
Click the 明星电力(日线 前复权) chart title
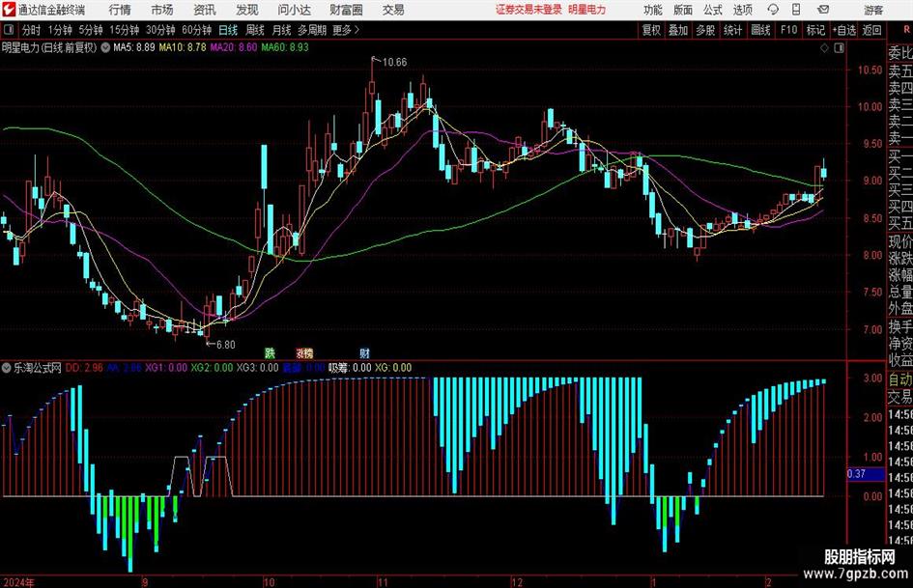coord(49,47)
